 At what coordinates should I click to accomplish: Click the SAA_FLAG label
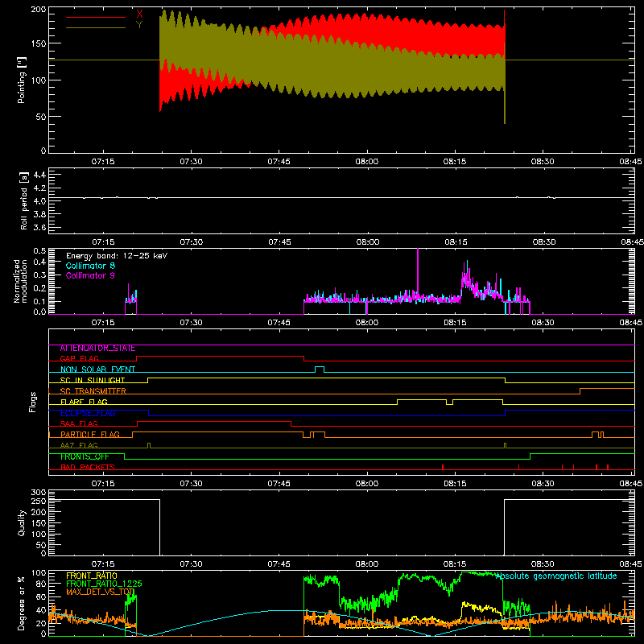pos(79,423)
